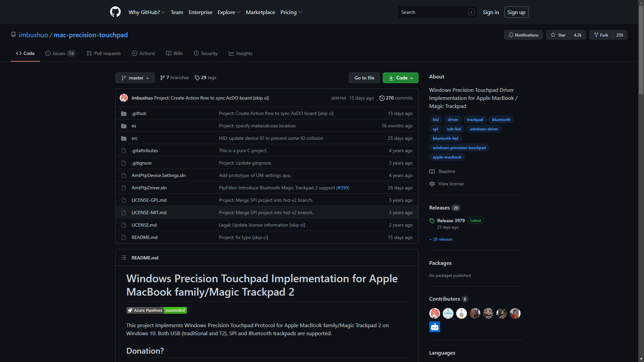The image size is (644, 362).
Task: Click the commit history clock icon
Action: coord(382,98)
